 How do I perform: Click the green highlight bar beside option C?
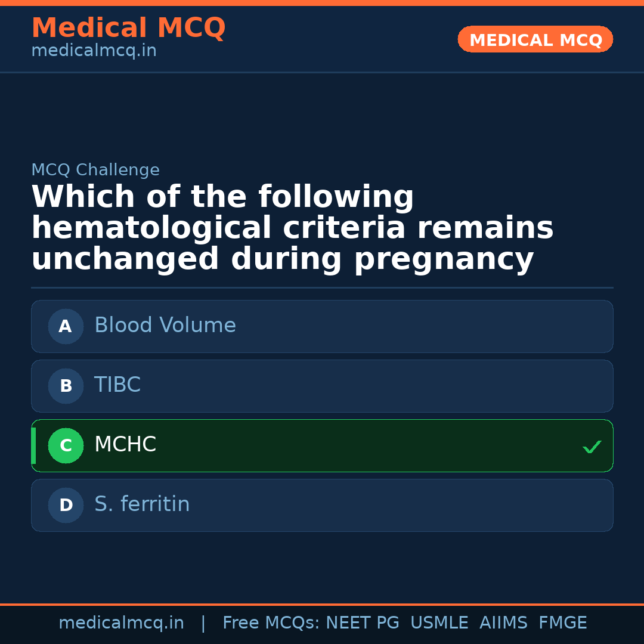(x=33, y=445)
